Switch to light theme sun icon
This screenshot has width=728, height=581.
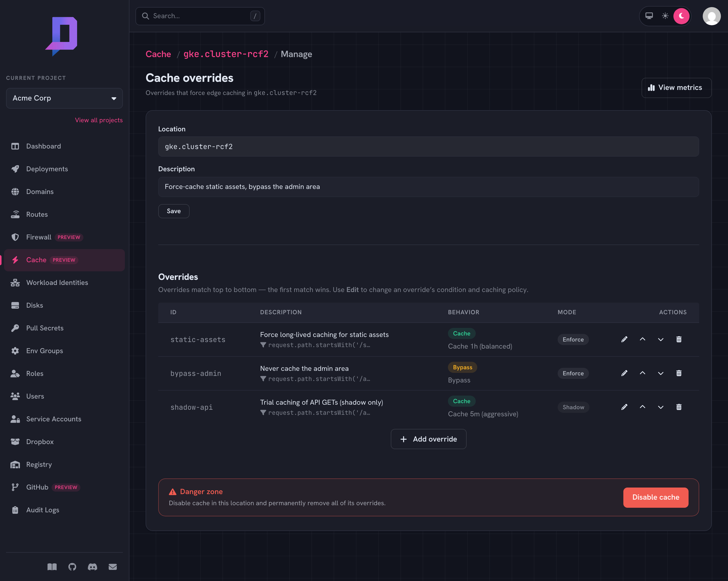665,16
